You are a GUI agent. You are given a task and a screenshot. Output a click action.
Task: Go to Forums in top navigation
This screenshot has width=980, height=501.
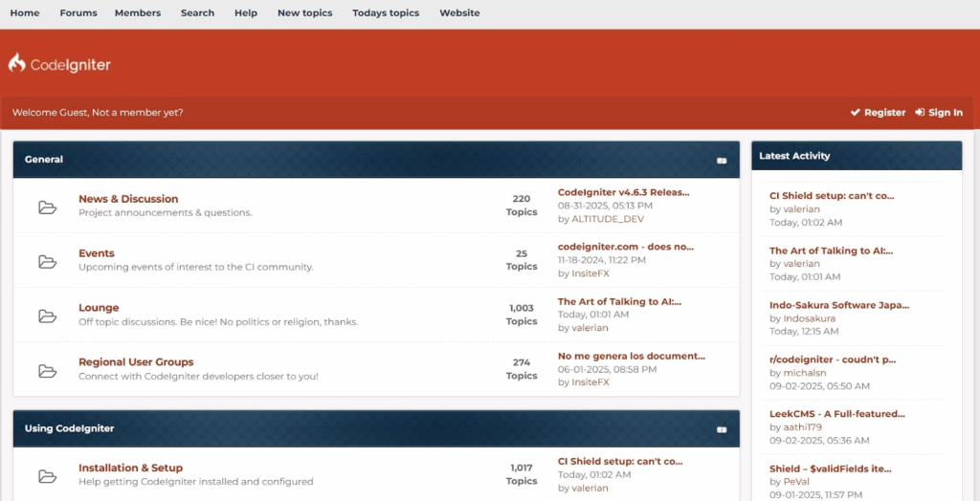tap(78, 12)
